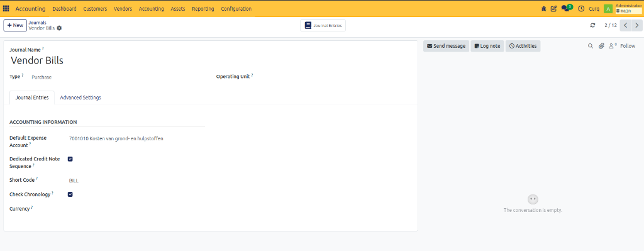Image resolution: width=644 pixels, height=251 pixels.
Task: Click help mark next to Check Chronology
Action: pos(53,193)
